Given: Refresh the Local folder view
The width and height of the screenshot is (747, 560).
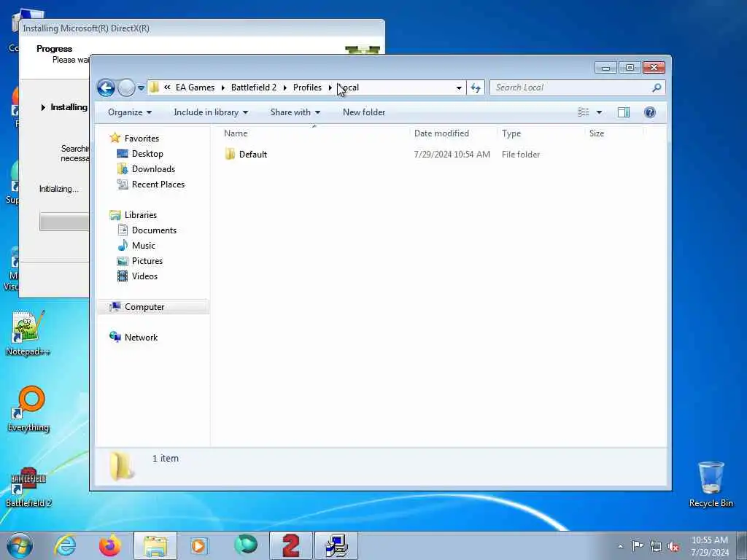Looking at the screenshot, I should click(x=476, y=87).
